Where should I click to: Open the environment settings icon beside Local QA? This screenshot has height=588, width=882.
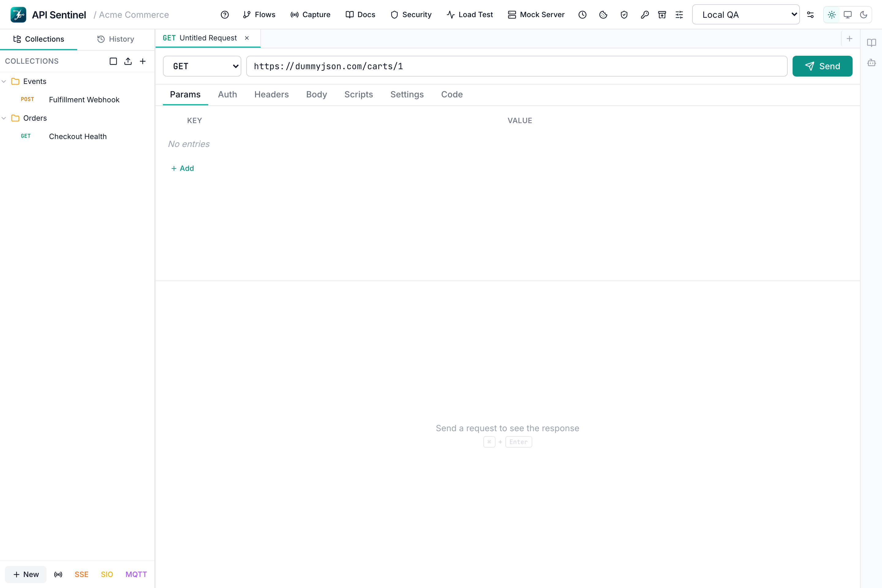click(810, 15)
